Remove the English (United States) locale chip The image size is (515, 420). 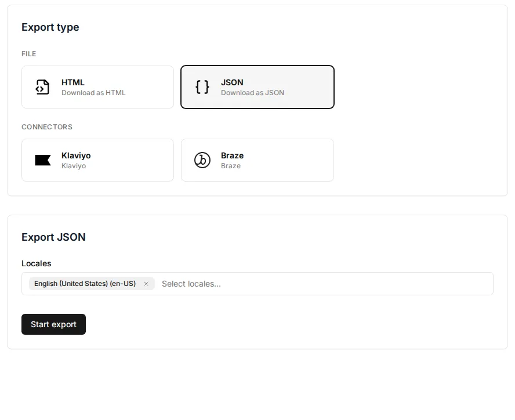coord(146,284)
